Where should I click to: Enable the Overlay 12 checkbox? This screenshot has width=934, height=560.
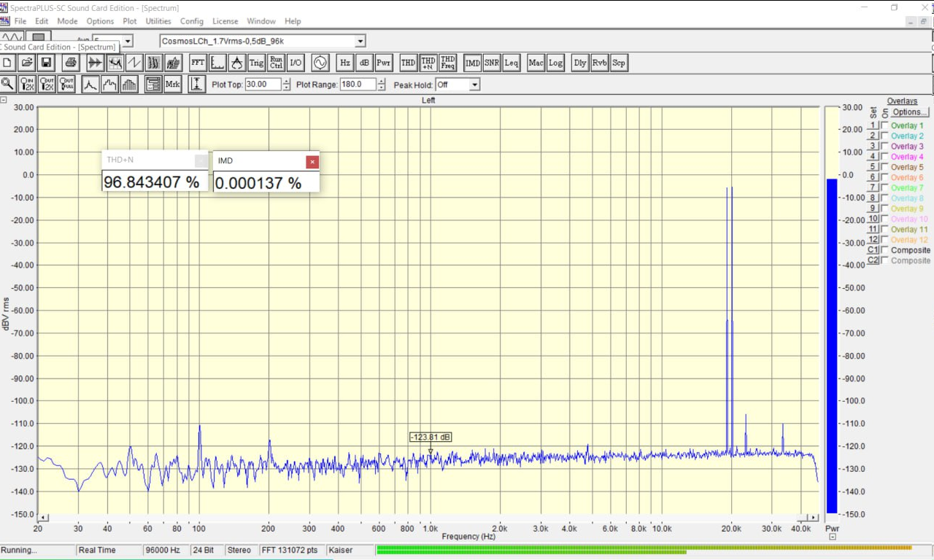[885, 240]
